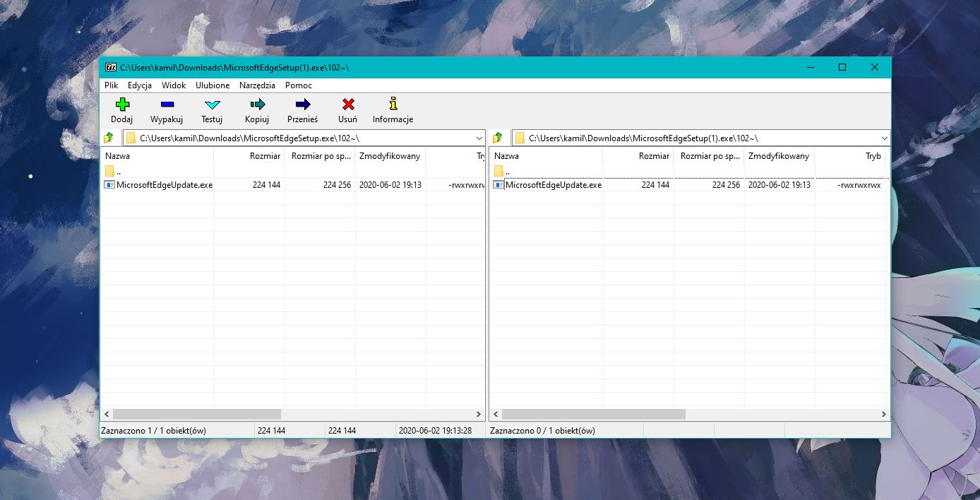This screenshot has width=980, height=500.
Task: Click the Przenieś move arrow icon
Action: click(x=303, y=105)
